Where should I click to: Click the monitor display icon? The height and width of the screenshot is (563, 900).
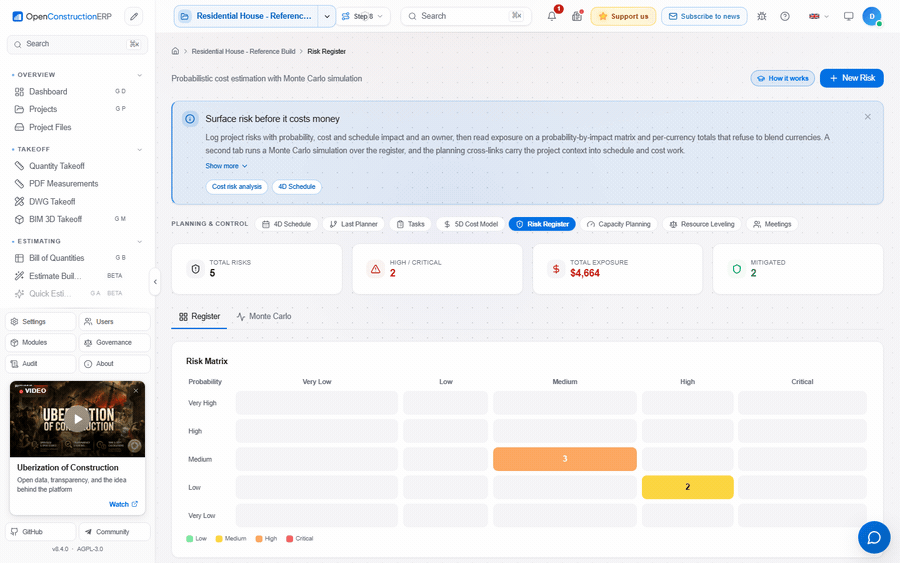848,16
